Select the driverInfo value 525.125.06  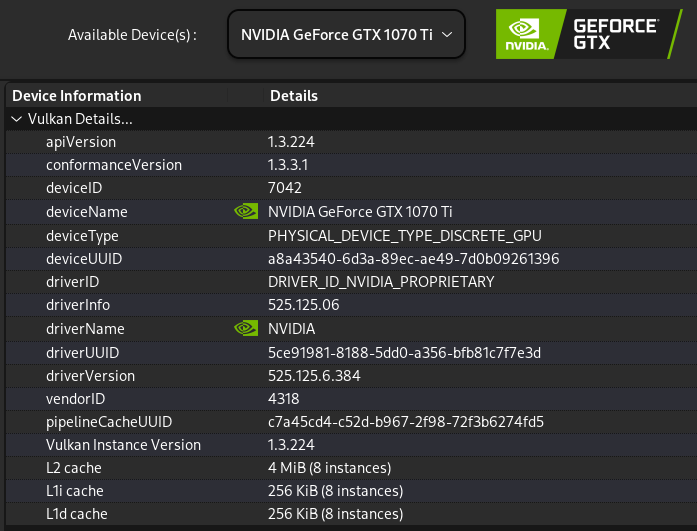tap(304, 305)
